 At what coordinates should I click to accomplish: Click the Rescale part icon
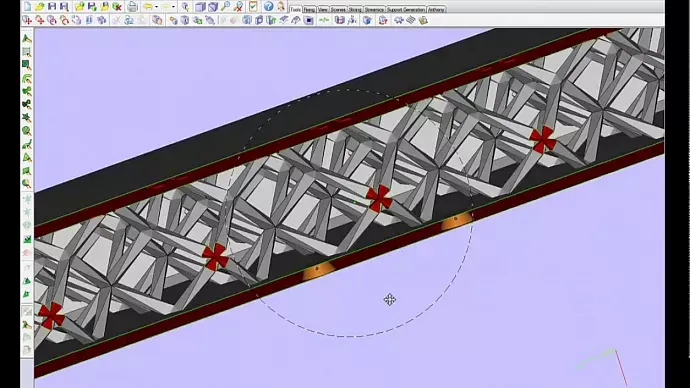point(76,20)
